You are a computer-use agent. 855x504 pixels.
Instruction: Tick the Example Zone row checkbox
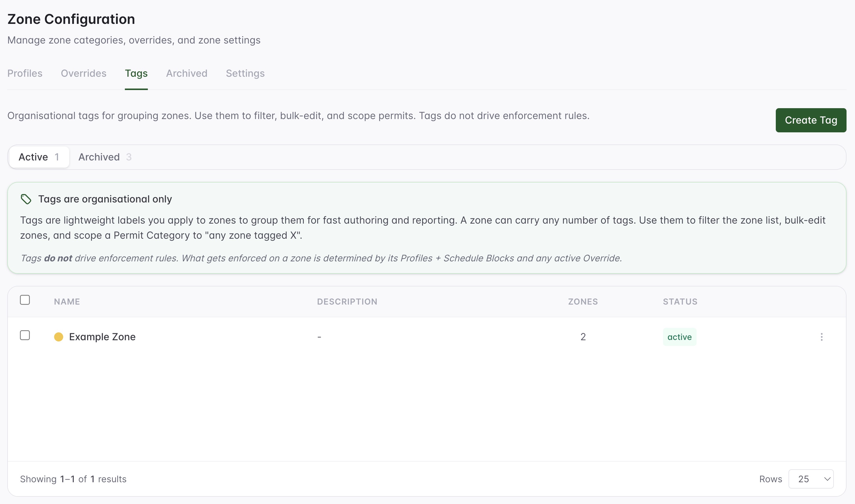[25, 335]
